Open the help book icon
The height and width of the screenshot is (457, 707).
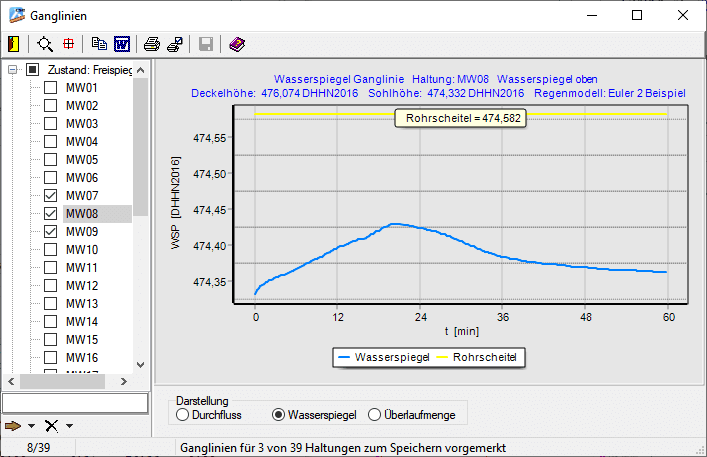pyautogui.click(x=236, y=44)
